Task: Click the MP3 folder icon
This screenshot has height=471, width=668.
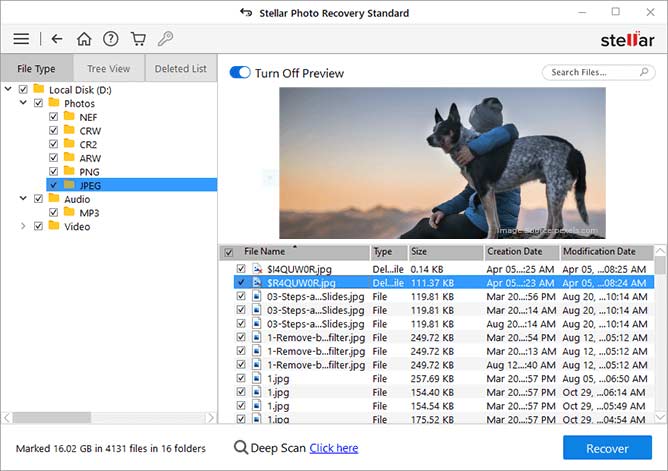Action: coord(69,212)
